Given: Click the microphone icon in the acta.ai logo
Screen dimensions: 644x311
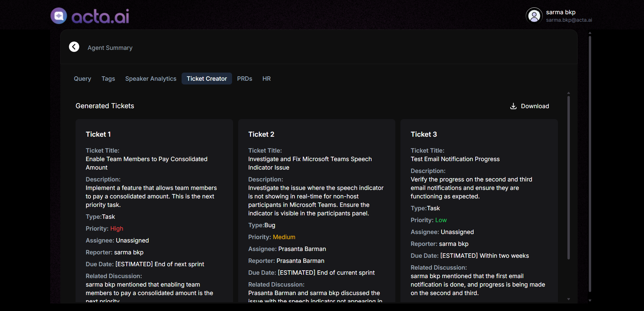Looking at the screenshot, I should tap(58, 15).
